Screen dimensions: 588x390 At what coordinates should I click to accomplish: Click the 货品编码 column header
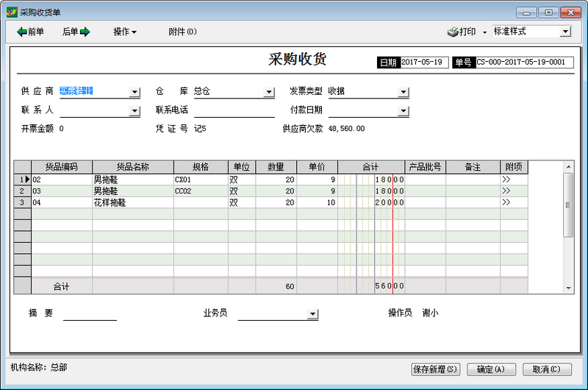[62, 167]
